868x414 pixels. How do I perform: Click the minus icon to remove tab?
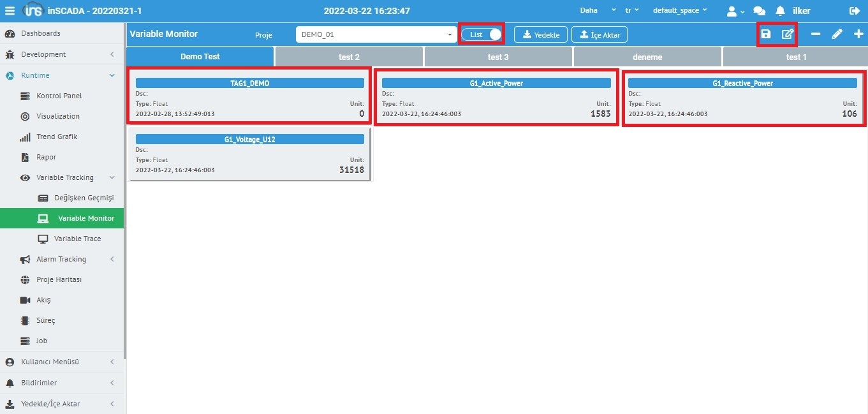click(816, 34)
